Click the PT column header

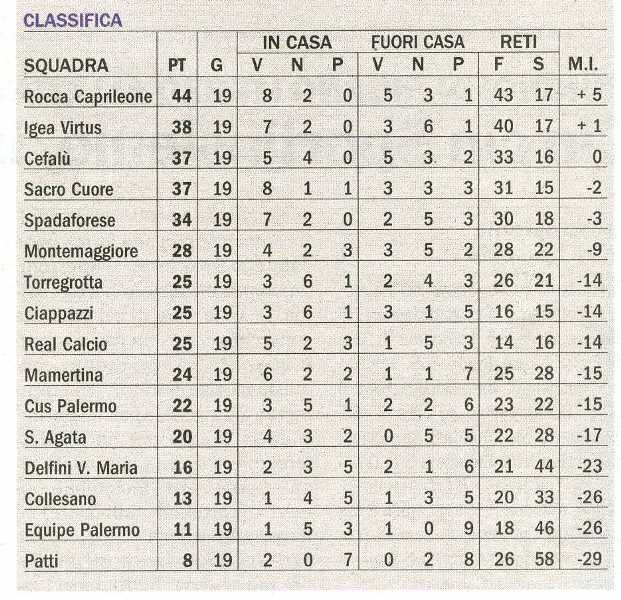click(177, 65)
